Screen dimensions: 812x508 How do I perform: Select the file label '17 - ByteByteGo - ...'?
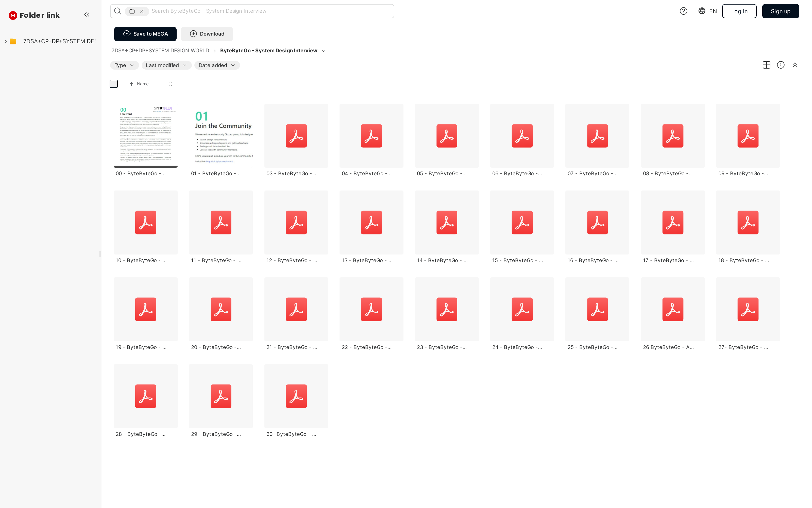pyautogui.click(x=668, y=260)
